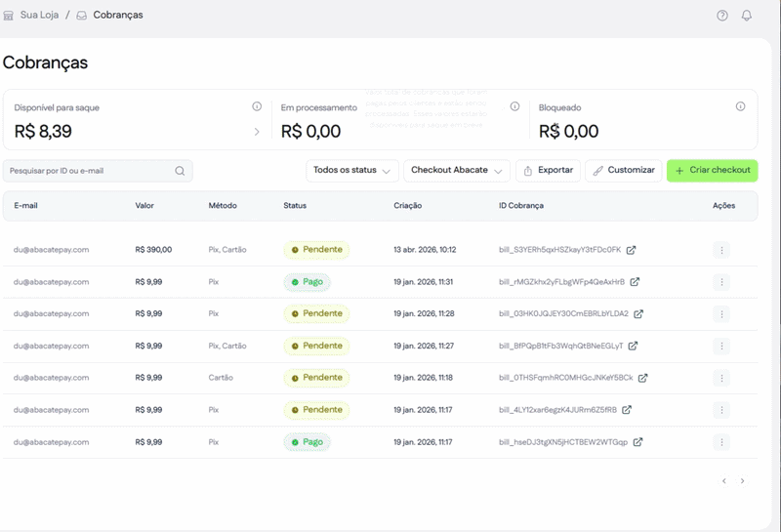Show info for Disponível para saque
This screenshot has height=532, width=781.
257,106
